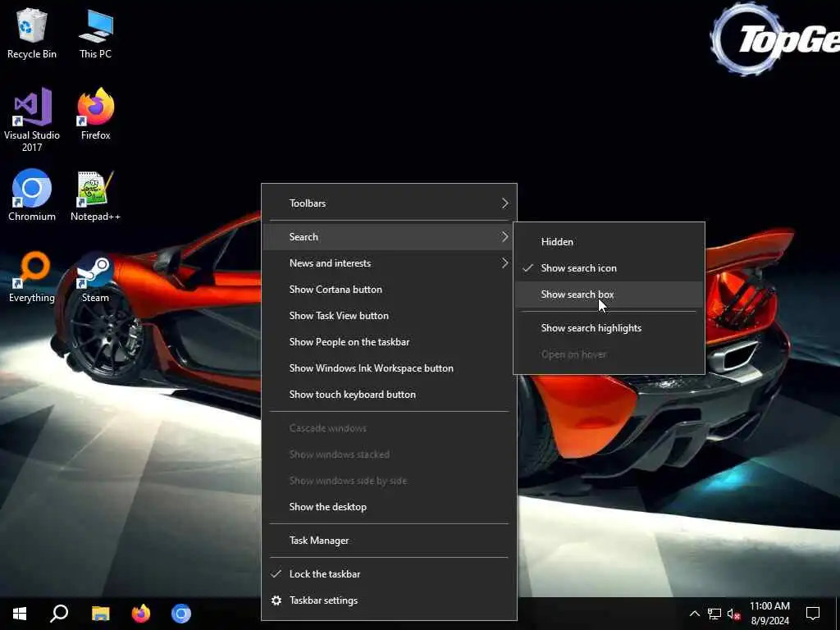The width and height of the screenshot is (840, 630).
Task: Toggle Show Task View button
Action: tap(389, 316)
